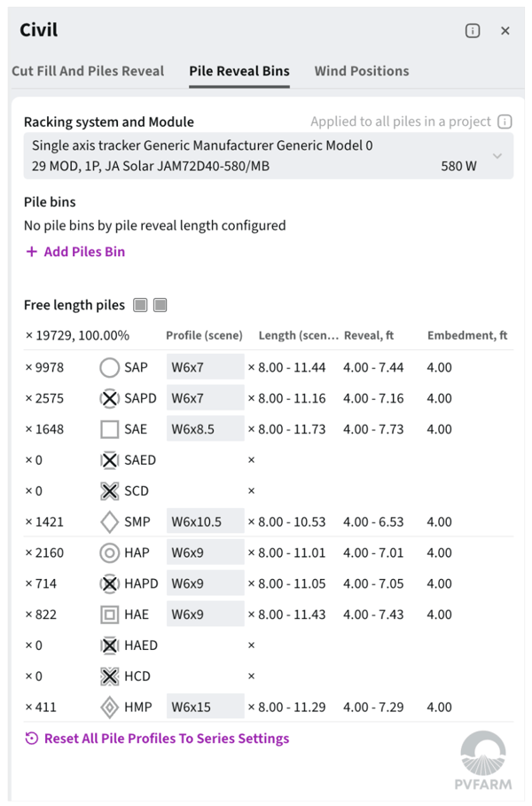Click the HAP double-circle pile icon
The width and height of the screenshot is (532, 806).
coord(109,553)
